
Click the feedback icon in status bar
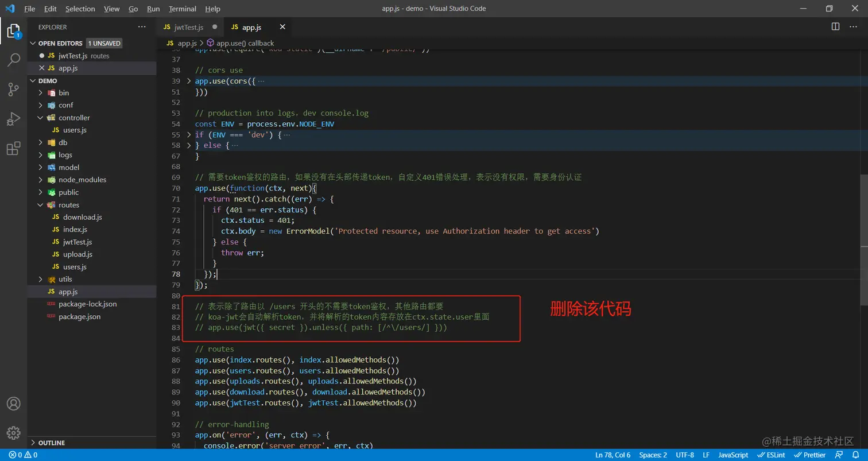point(839,455)
